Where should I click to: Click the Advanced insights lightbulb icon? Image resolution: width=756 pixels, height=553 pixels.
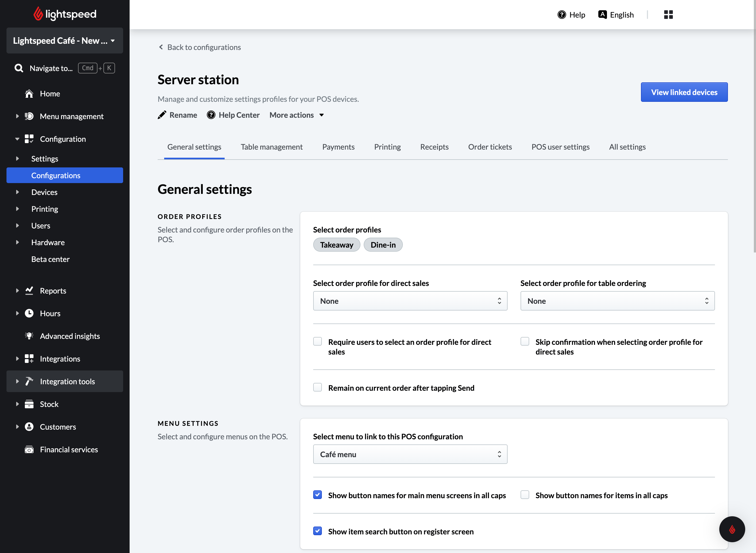coord(29,336)
